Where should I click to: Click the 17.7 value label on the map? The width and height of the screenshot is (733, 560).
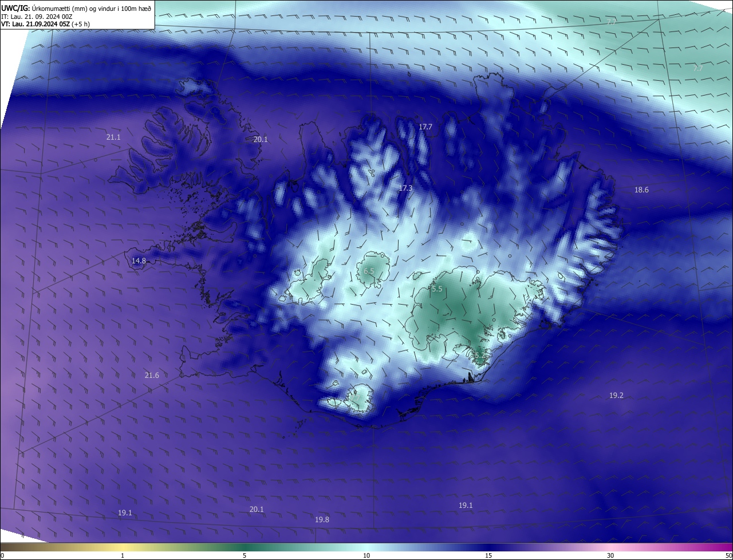425,127
